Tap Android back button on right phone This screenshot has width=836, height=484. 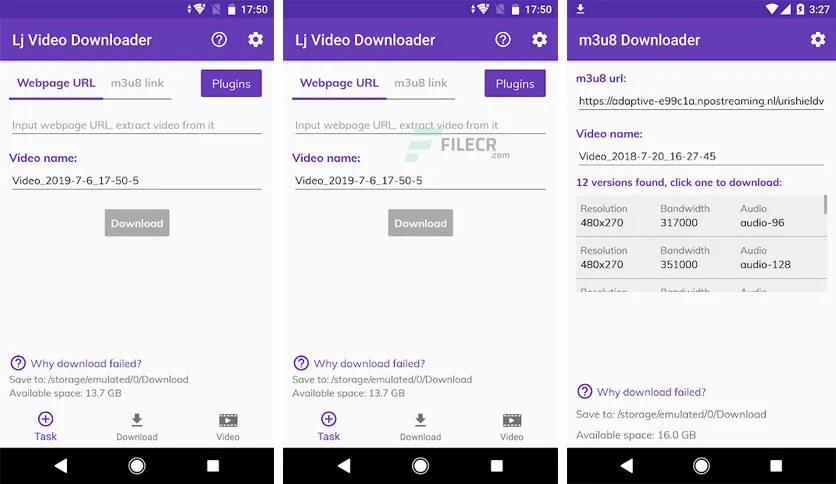(627, 466)
